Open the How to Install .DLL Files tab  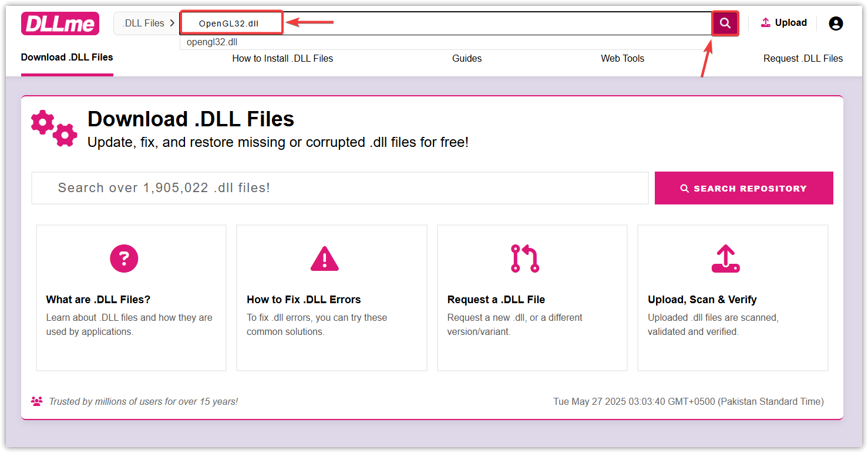[x=282, y=58]
